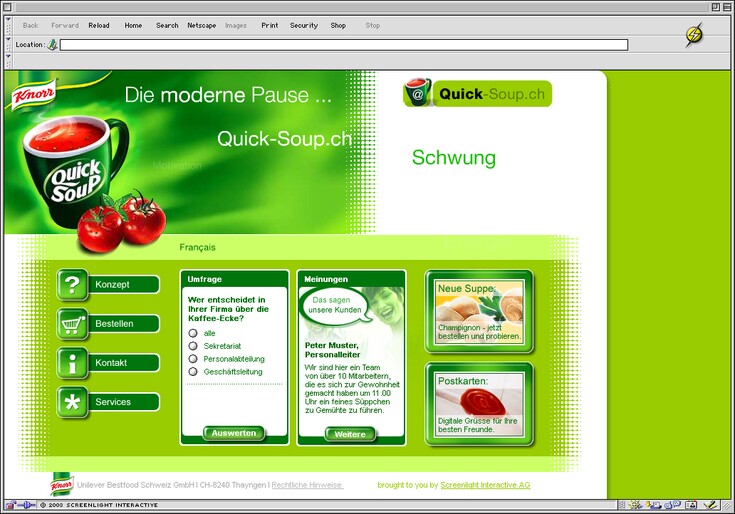
Task: Click the window resize grip corner
Action: click(x=727, y=505)
